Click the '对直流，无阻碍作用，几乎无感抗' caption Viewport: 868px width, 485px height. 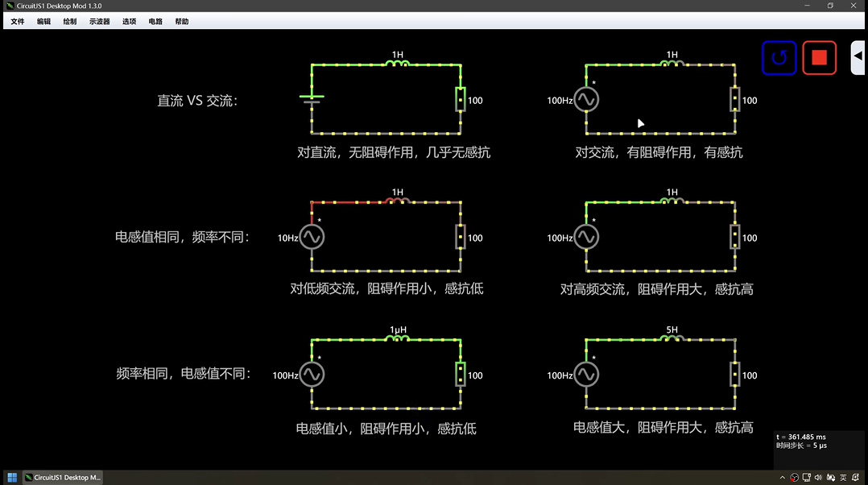[x=394, y=152]
